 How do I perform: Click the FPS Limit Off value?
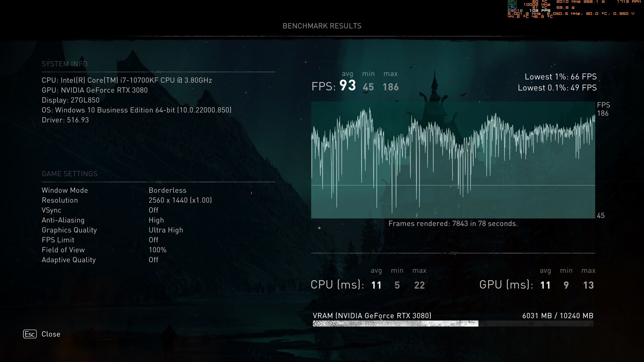tap(154, 240)
